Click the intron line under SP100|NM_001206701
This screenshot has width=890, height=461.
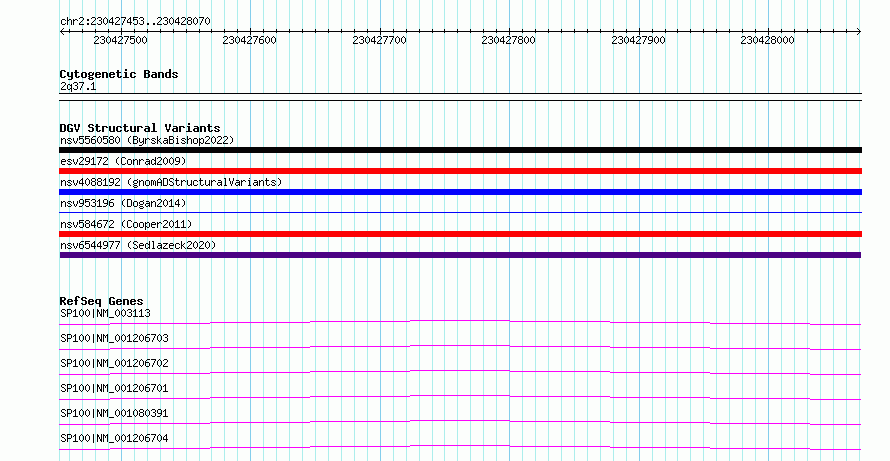(461, 397)
